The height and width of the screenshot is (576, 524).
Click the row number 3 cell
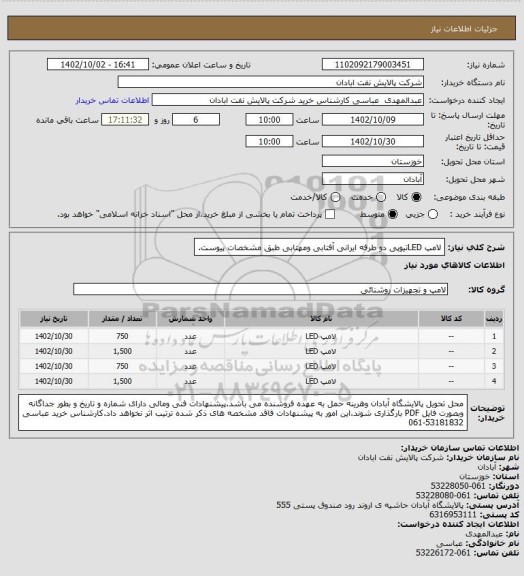[494, 366]
